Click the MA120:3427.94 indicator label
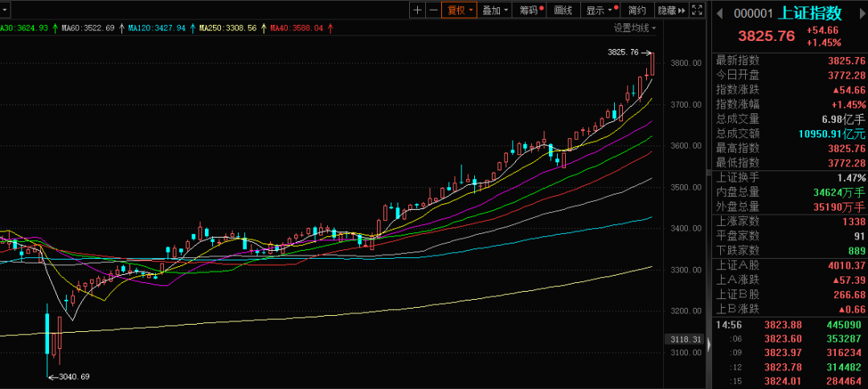 click(x=157, y=27)
